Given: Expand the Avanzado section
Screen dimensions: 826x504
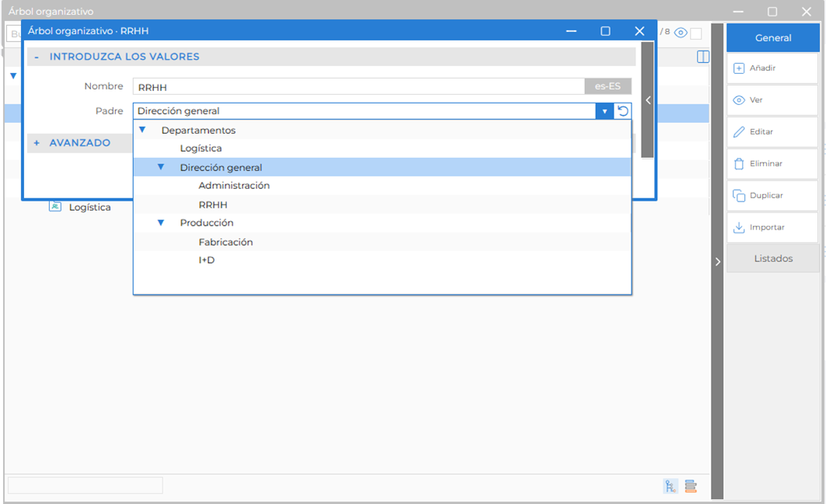Looking at the screenshot, I should pyautogui.click(x=37, y=142).
